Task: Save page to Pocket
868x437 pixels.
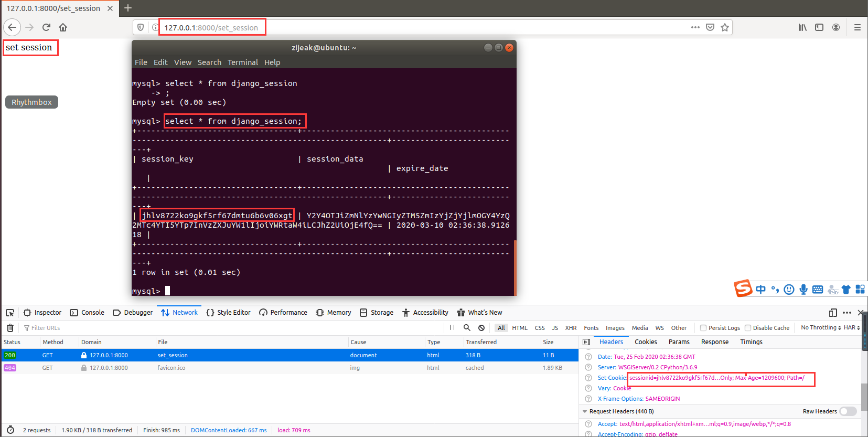Action: [710, 27]
